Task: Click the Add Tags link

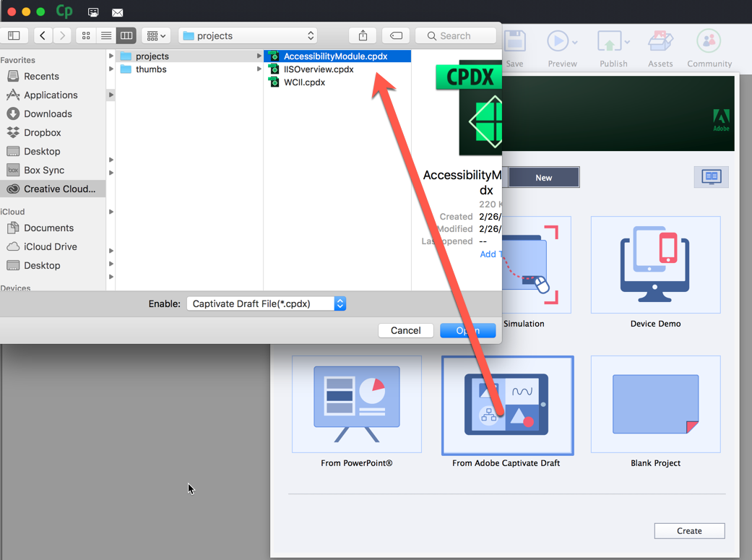Action: (490, 254)
